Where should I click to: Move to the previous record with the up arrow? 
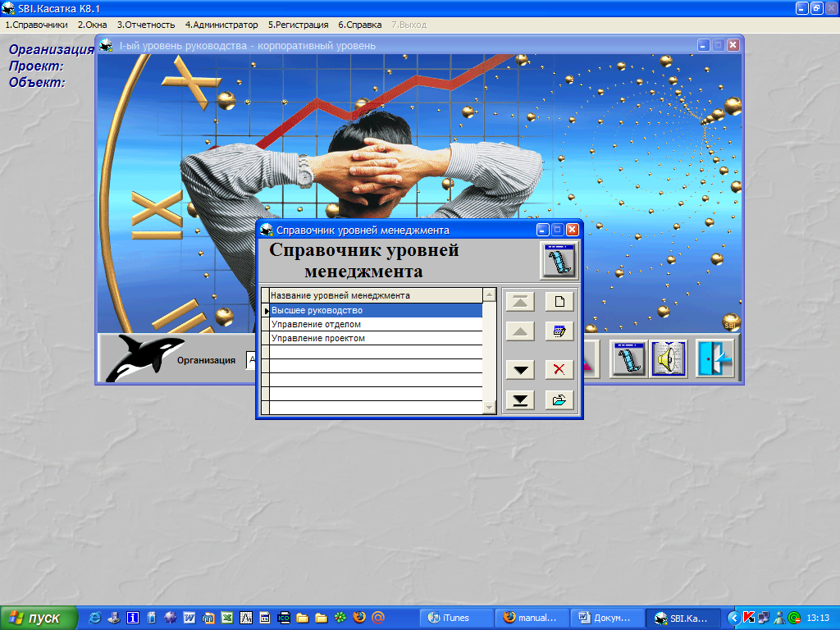(x=519, y=331)
